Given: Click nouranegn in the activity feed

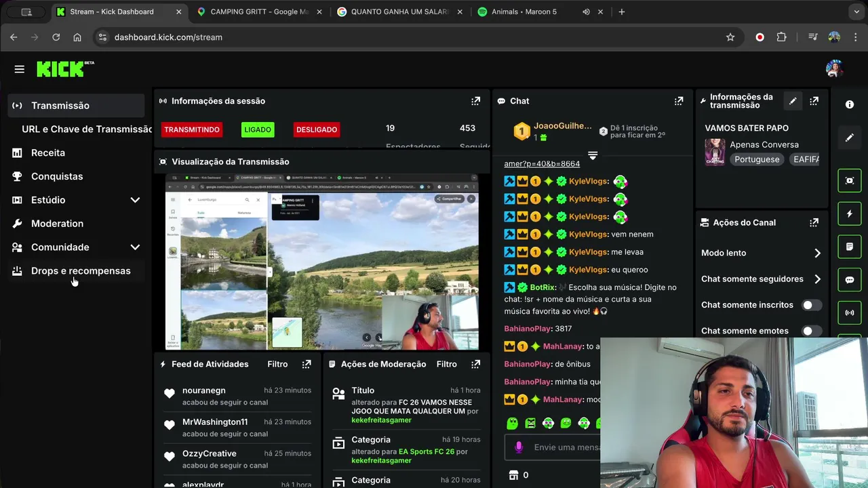Looking at the screenshot, I should point(204,390).
